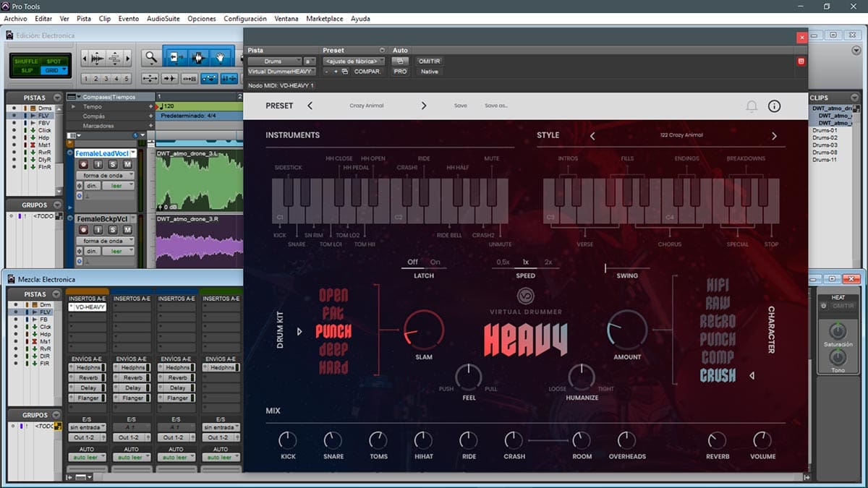Go to next preset in Virtual Drummer
The width and height of the screenshot is (868, 488).
click(424, 106)
